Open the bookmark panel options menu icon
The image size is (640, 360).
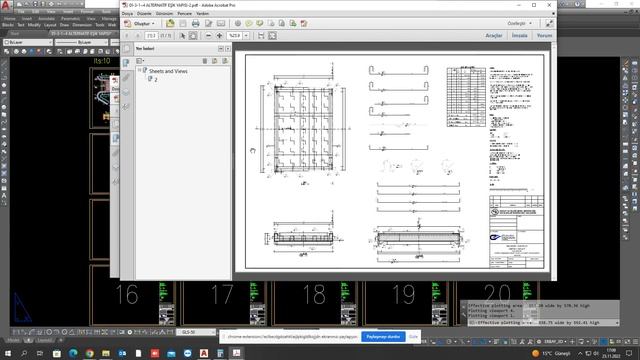coord(140,61)
